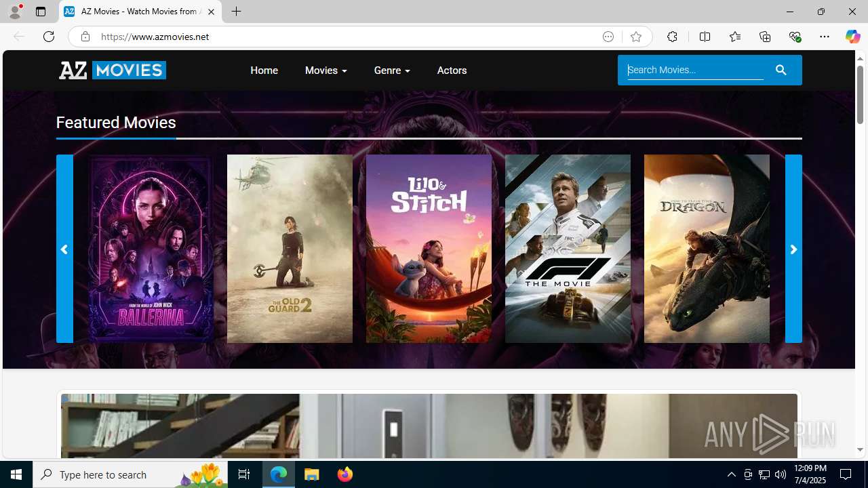The height and width of the screenshot is (488, 868).
Task: Click the video player below carousel
Action: (429, 426)
